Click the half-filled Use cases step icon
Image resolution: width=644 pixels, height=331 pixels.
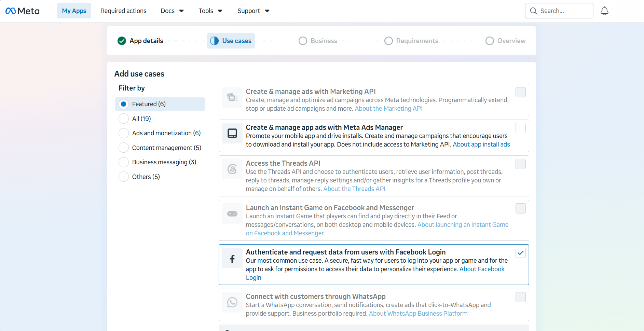(214, 41)
